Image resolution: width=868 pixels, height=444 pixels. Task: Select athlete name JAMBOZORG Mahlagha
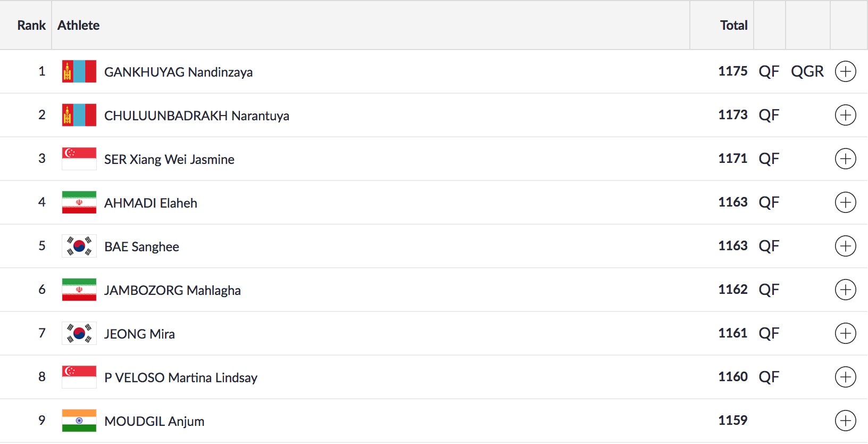[172, 290]
